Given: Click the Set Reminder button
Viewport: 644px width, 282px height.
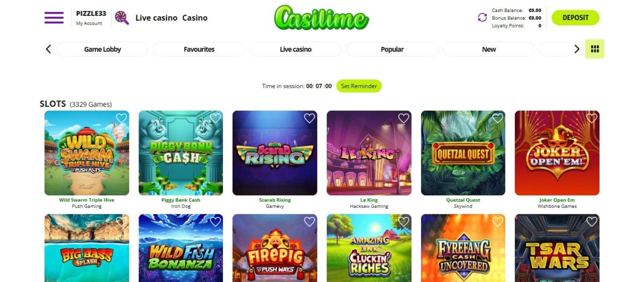Looking at the screenshot, I should click(359, 86).
